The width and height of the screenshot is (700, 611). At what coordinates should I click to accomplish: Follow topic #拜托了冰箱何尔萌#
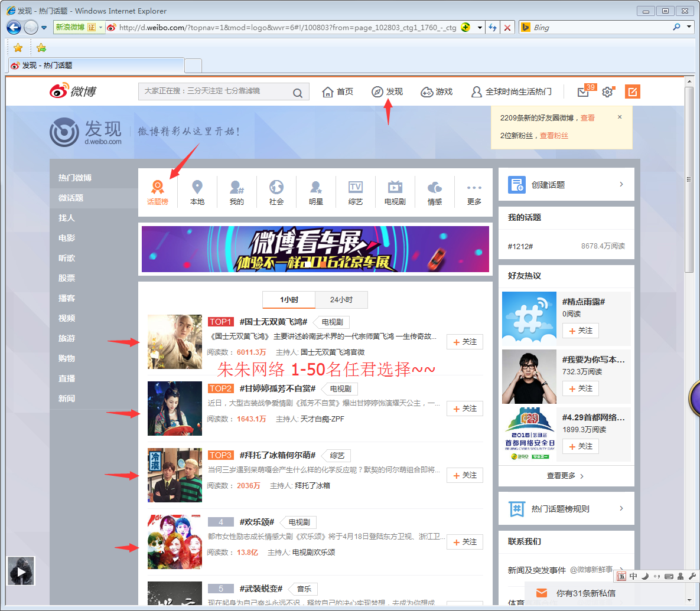(465, 475)
